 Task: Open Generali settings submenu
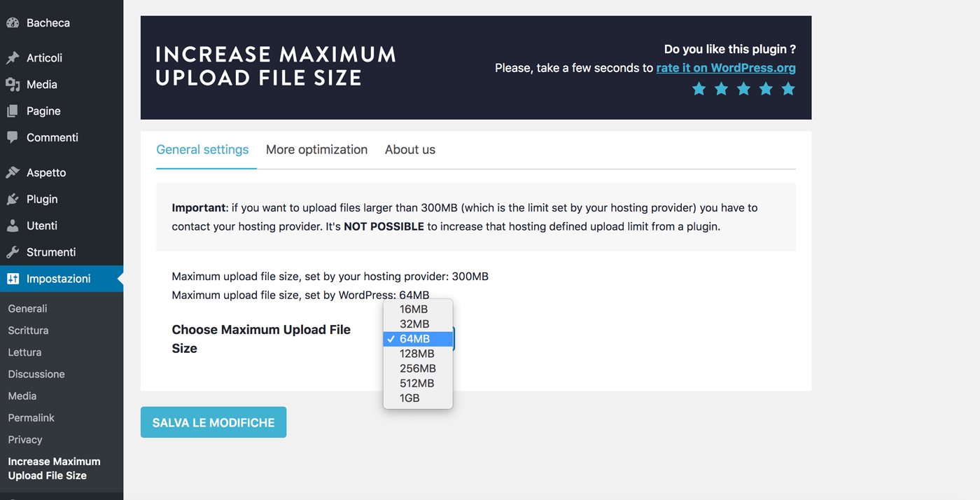(x=28, y=309)
